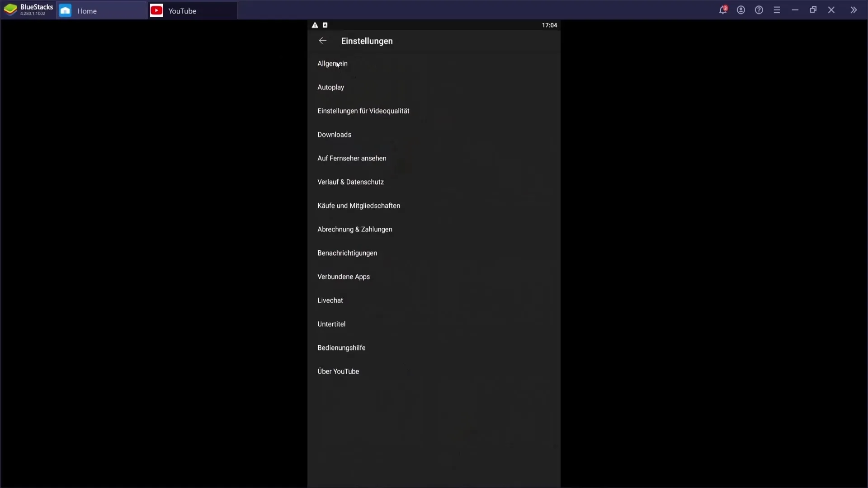Toggle Autoplay on or off
Viewport: 868px width, 488px height.
coord(331,87)
